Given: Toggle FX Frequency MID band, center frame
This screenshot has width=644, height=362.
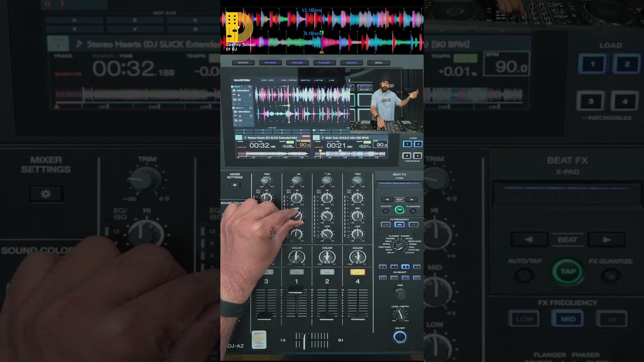Looking at the screenshot, I should point(399,225).
